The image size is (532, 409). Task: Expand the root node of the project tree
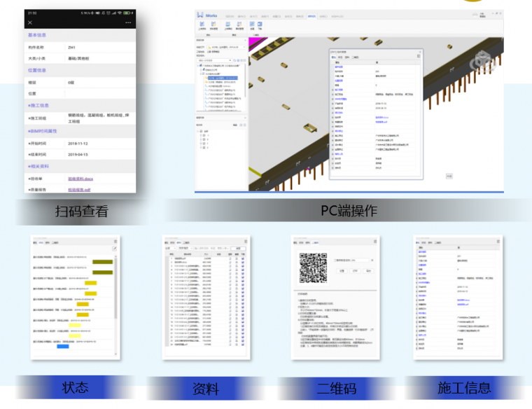click(197, 66)
